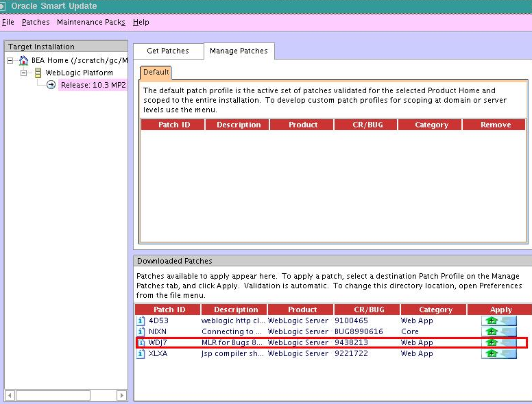Select the Default patch profile tab
This screenshot has width=532, height=404.
point(156,73)
